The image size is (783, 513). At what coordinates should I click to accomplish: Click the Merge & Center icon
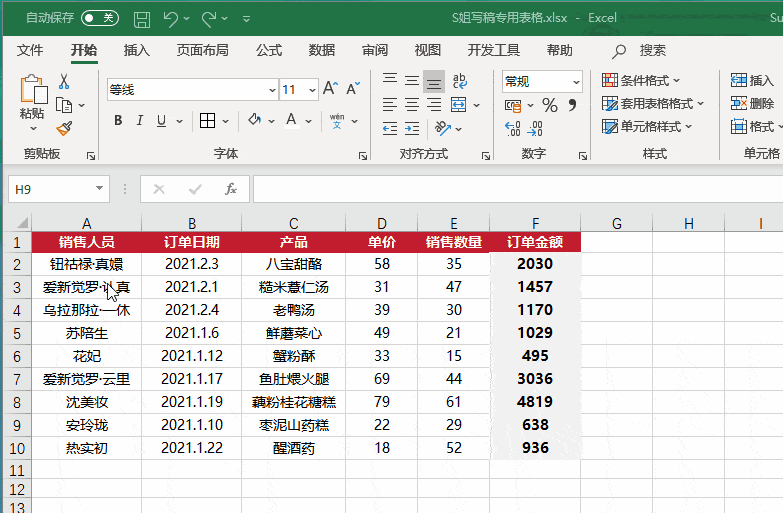point(458,105)
